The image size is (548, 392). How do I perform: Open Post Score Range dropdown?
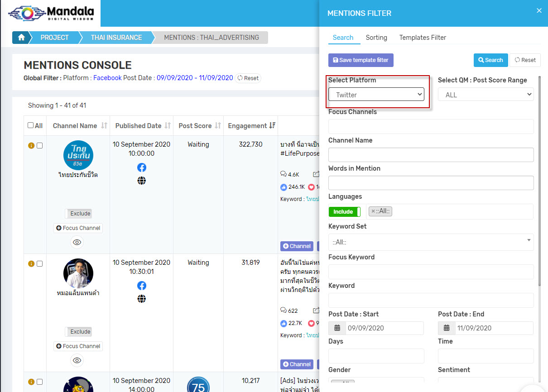tap(486, 95)
